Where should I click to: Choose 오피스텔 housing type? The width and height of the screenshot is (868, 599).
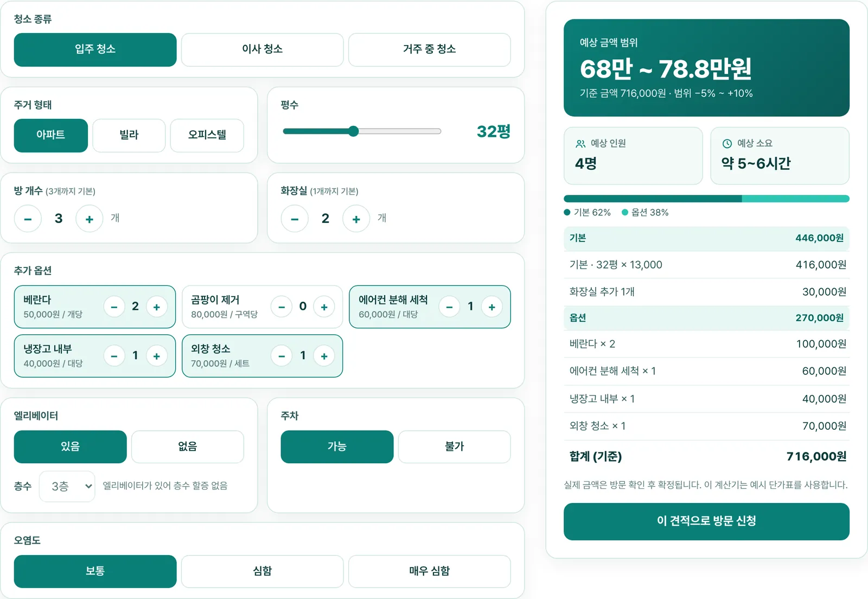[207, 136]
